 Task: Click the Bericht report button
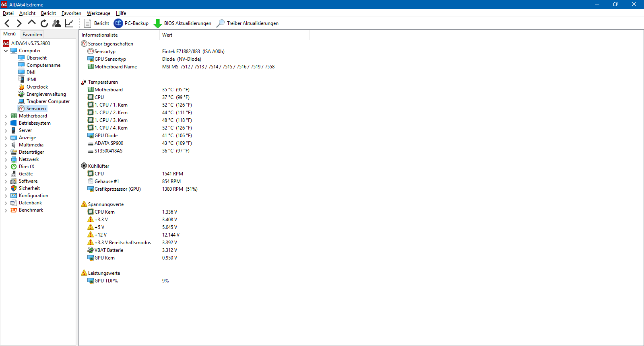coord(97,23)
